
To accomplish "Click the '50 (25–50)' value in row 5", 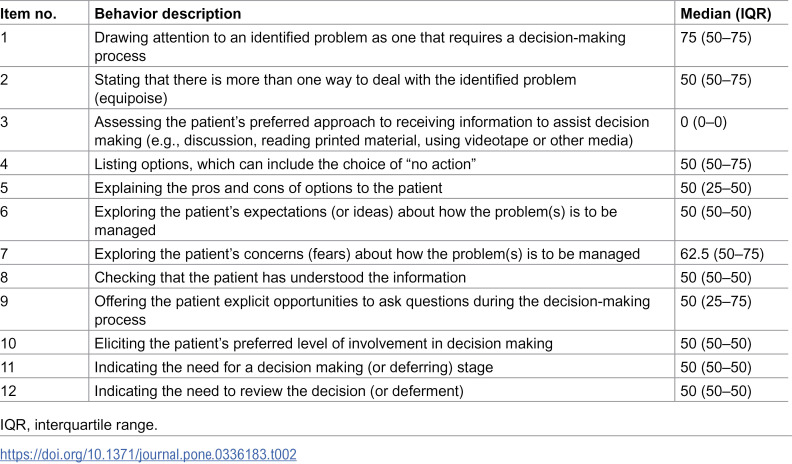I will click(x=716, y=188).
